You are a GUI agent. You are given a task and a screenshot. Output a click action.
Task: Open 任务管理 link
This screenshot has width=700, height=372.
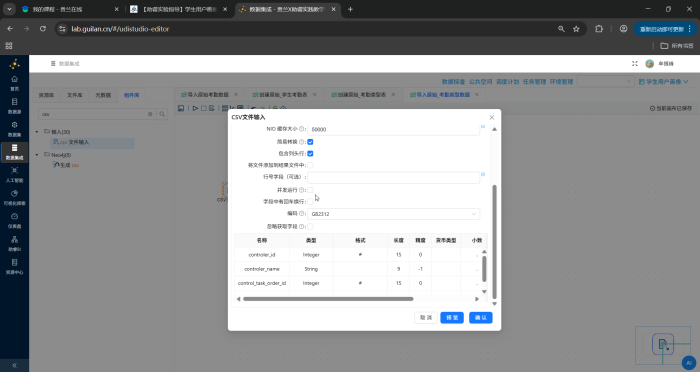(x=534, y=82)
